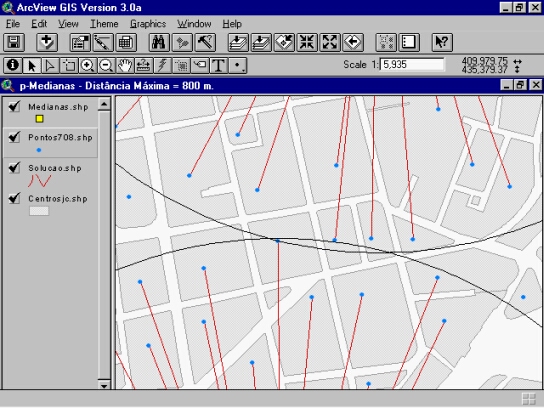This screenshot has height=408, width=544.
Task: Click the Scale input field
Action: (412, 65)
